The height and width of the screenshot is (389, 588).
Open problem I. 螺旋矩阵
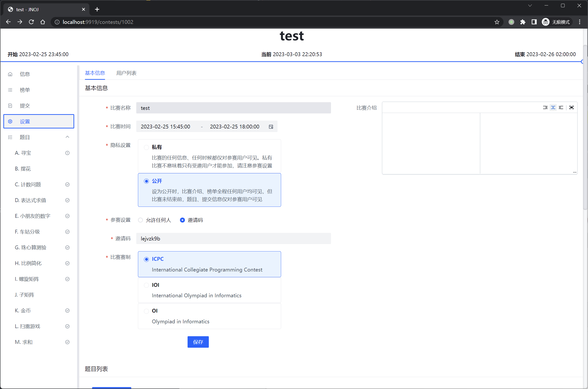pos(39,279)
